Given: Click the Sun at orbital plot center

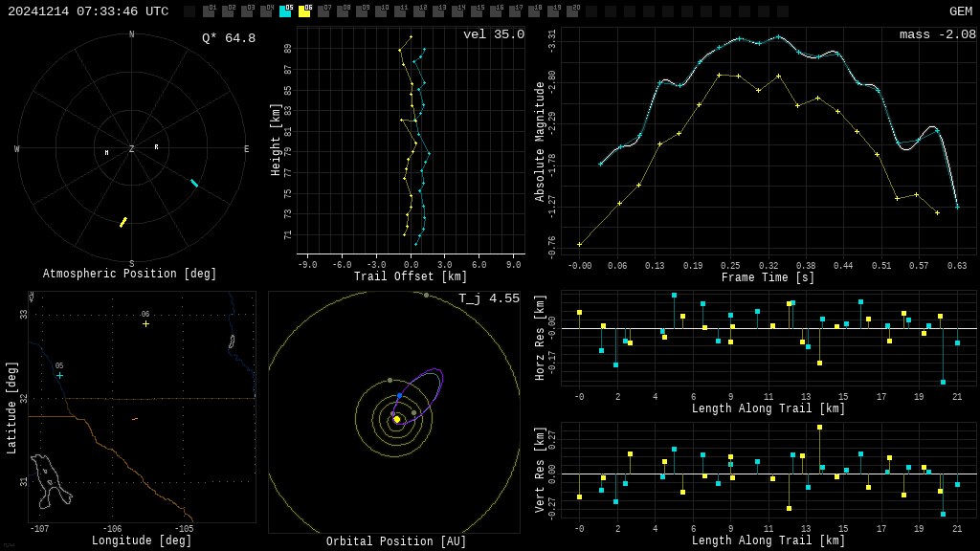Looking at the screenshot, I should tap(396, 419).
